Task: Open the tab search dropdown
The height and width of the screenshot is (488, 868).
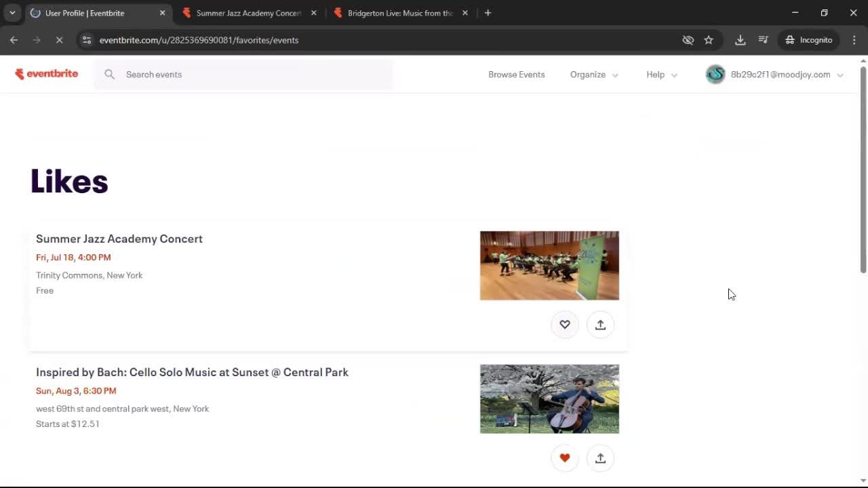Action: click(12, 13)
